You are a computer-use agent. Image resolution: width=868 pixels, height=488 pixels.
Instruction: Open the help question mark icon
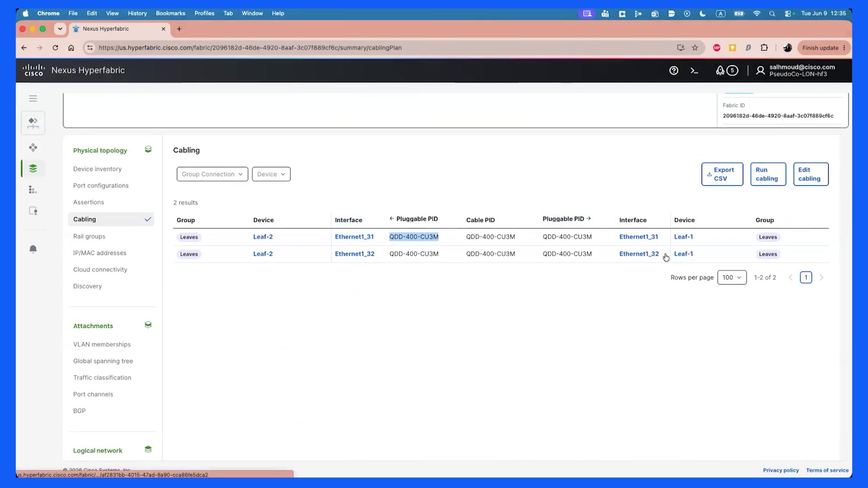(674, 70)
